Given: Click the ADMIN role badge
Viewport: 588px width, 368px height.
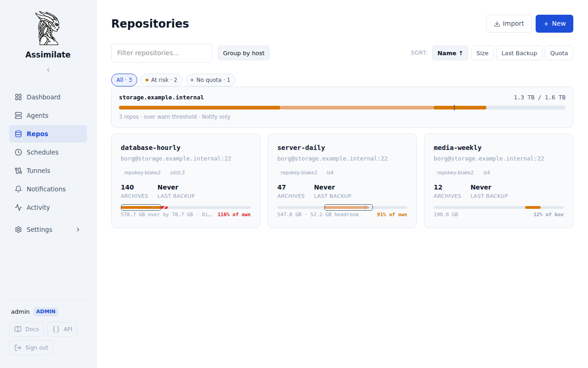Looking at the screenshot, I should pyautogui.click(x=46, y=311).
